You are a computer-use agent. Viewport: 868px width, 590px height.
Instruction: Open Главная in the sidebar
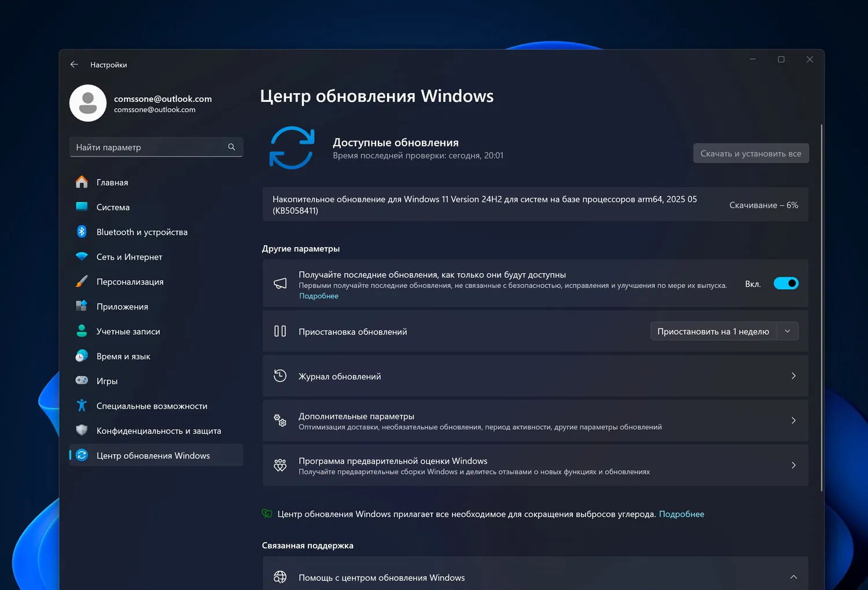[156, 182]
